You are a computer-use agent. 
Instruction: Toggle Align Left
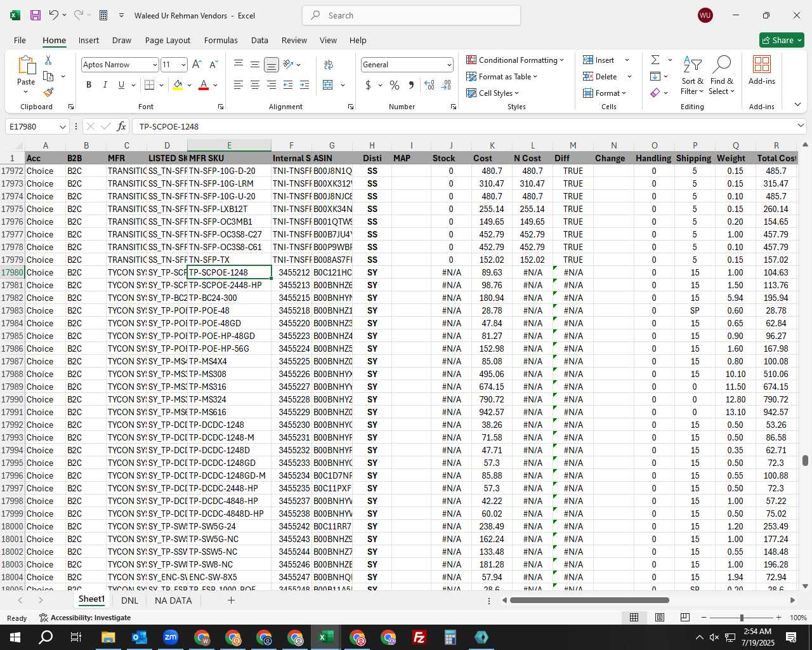click(239, 84)
